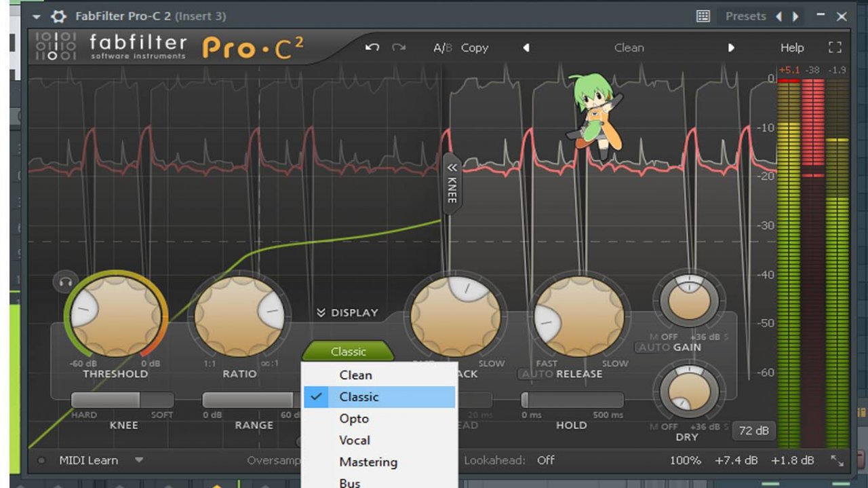Click the resize corner icon in the bottom bar
This screenshot has height=488, width=868.
837,460
